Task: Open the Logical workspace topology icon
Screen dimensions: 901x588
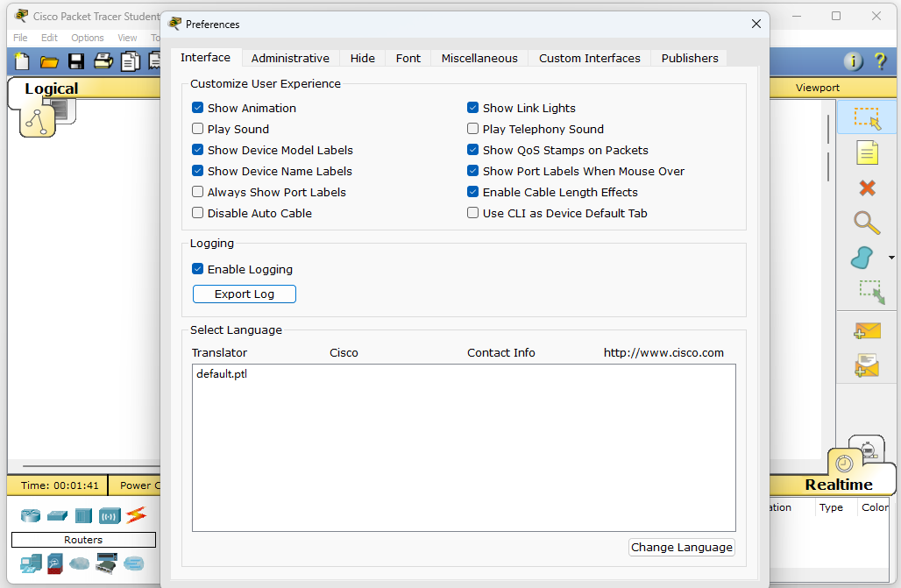Action: (x=37, y=121)
